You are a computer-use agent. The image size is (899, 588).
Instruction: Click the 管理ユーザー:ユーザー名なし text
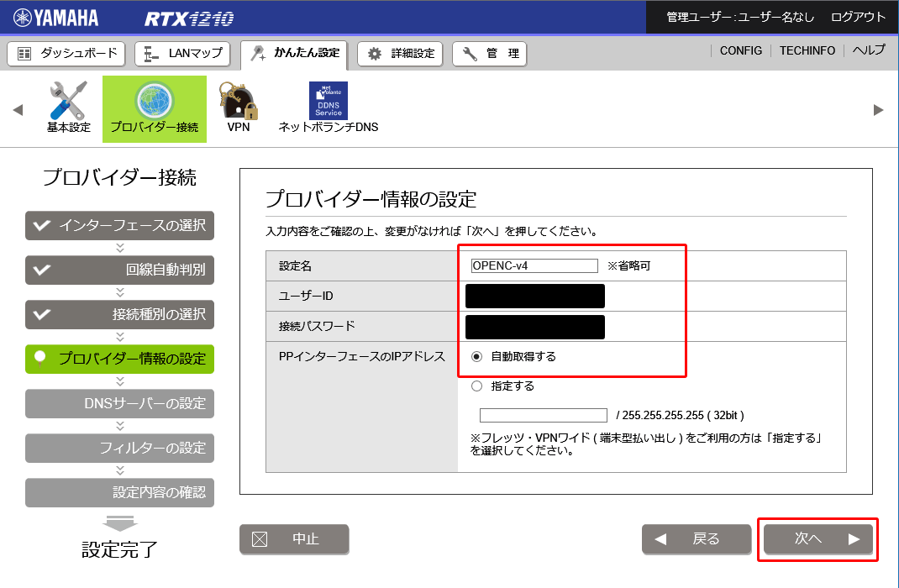740,17
